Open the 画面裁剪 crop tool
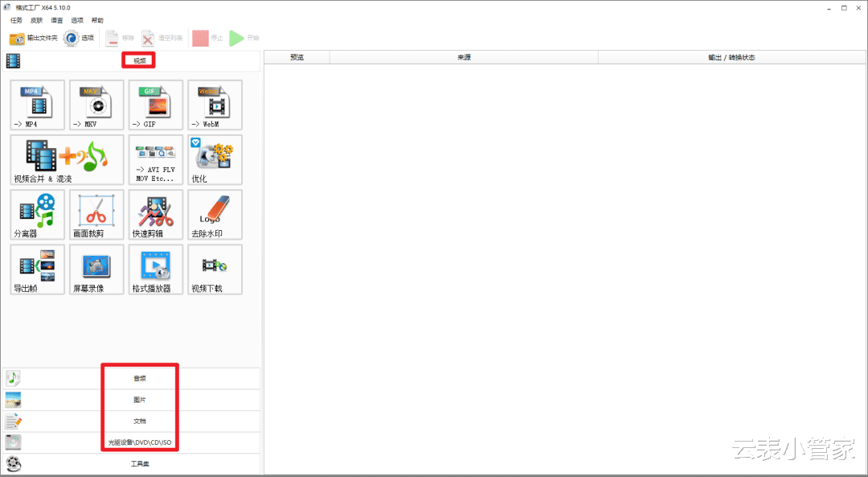868x477 pixels. point(97,215)
